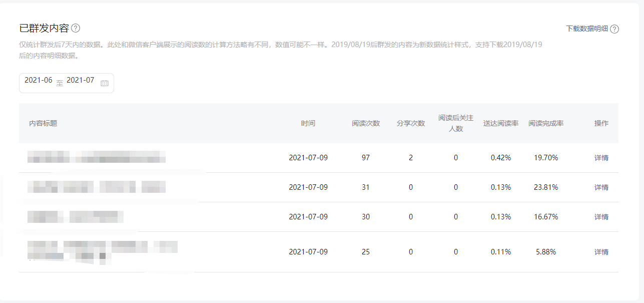Open 详情 for the 25 reads row

[601, 252]
